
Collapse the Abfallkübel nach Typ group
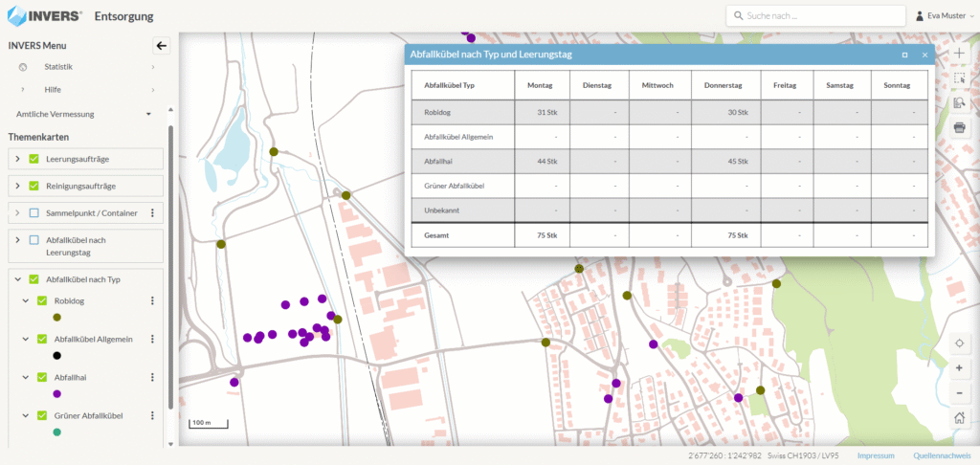[17, 279]
